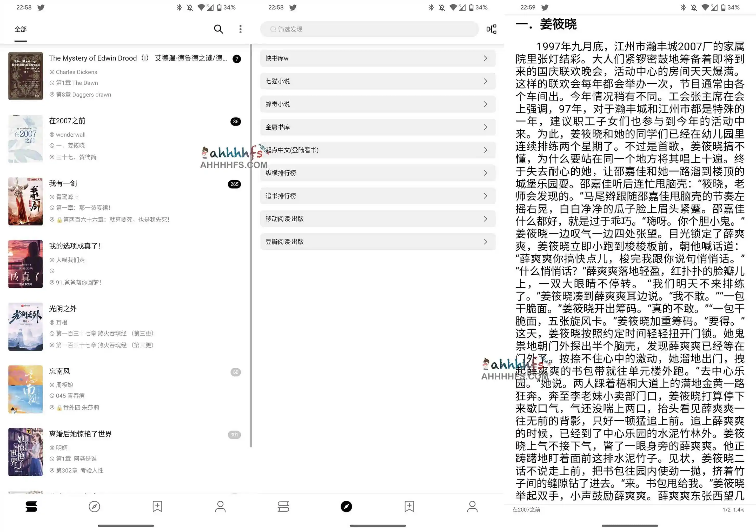This screenshot has height=532, width=756.
Task: Select the compass Explore icon in the bookshelf nav
Action: [x=94, y=507]
